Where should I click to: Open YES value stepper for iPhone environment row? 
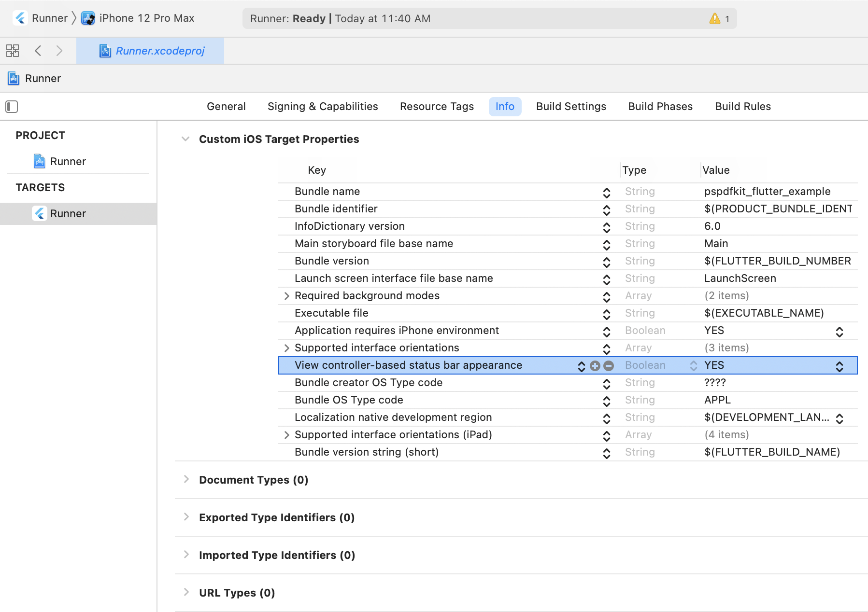[x=839, y=332]
